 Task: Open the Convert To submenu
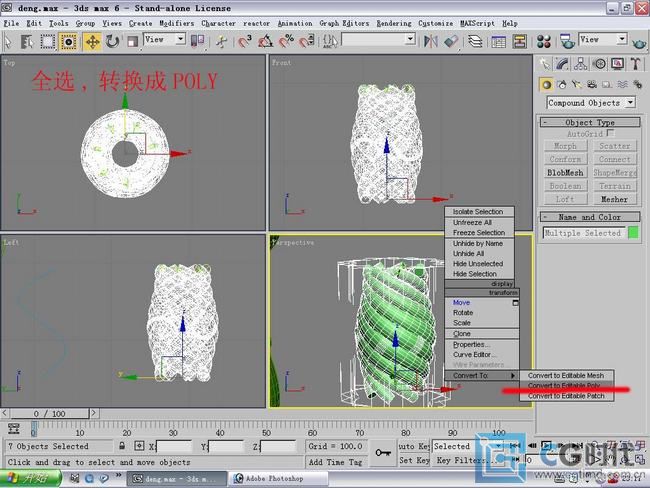pyautogui.click(x=482, y=376)
